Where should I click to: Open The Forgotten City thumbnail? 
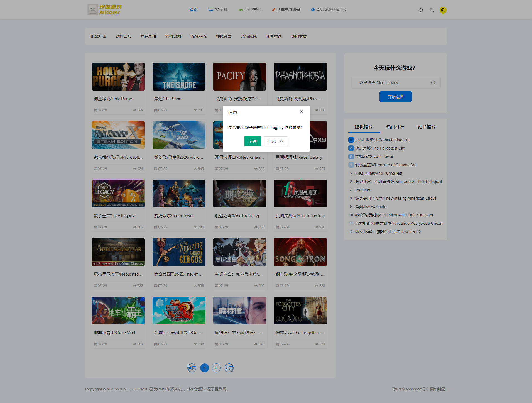pos(300,311)
